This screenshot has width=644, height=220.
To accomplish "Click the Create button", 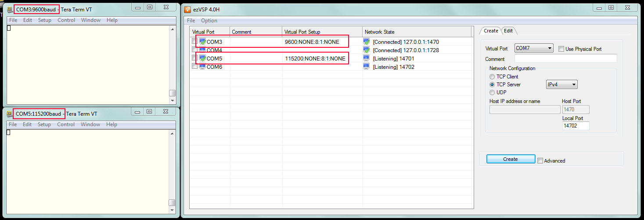I will [511, 159].
